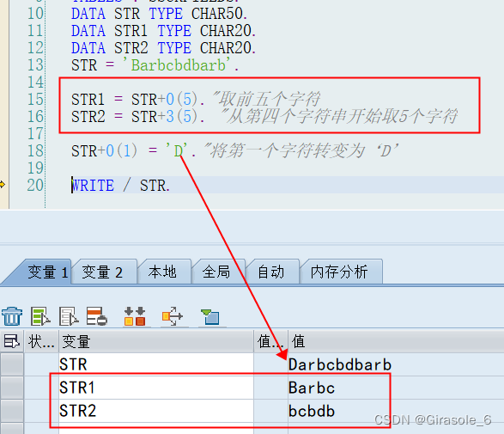Click the STR variable name cell
This screenshot has height=434, width=504.
[x=156, y=365]
